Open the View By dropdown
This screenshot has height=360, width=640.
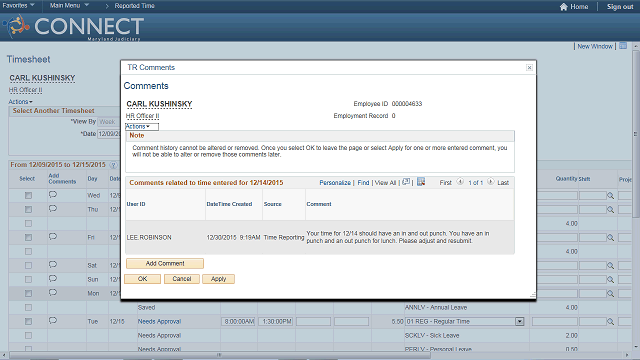coord(108,122)
